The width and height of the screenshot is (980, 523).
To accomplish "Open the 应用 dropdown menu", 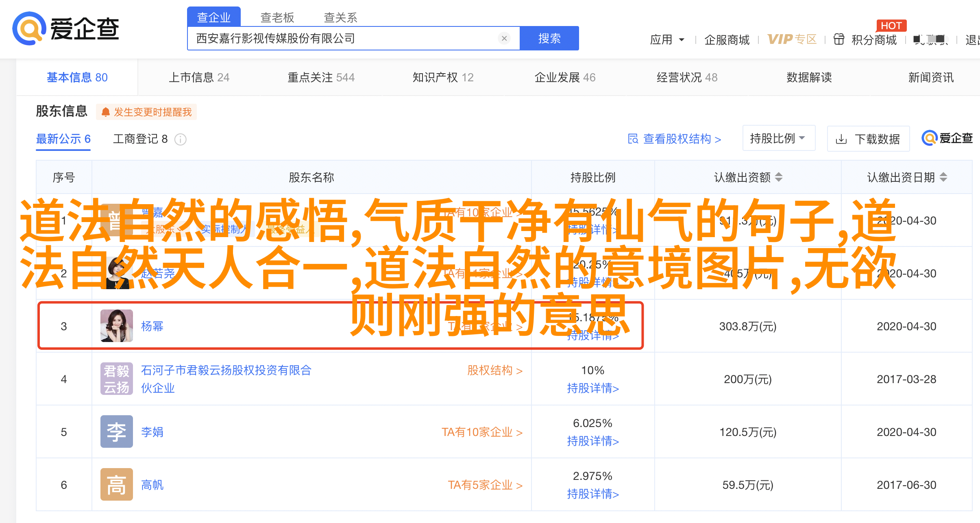I will (667, 39).
